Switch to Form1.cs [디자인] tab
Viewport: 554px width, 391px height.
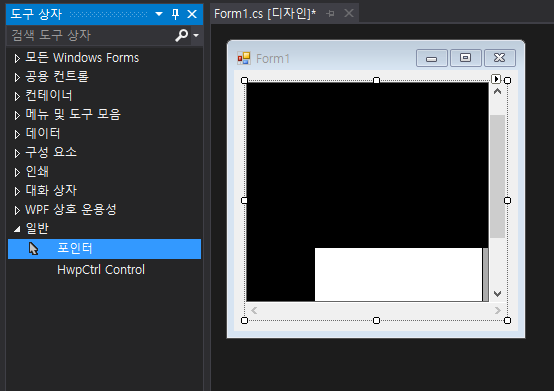pyautogui.click(x=265, y=14)
